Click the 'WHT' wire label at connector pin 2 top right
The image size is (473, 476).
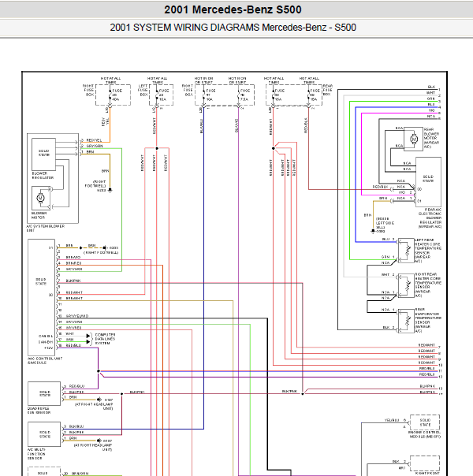[430, 92]
